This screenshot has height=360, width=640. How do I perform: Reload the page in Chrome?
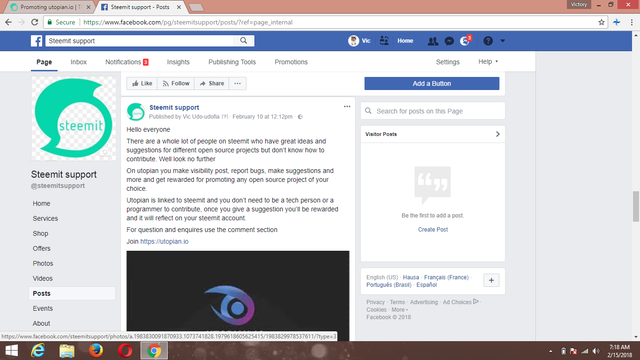click(x=35, y=22)
